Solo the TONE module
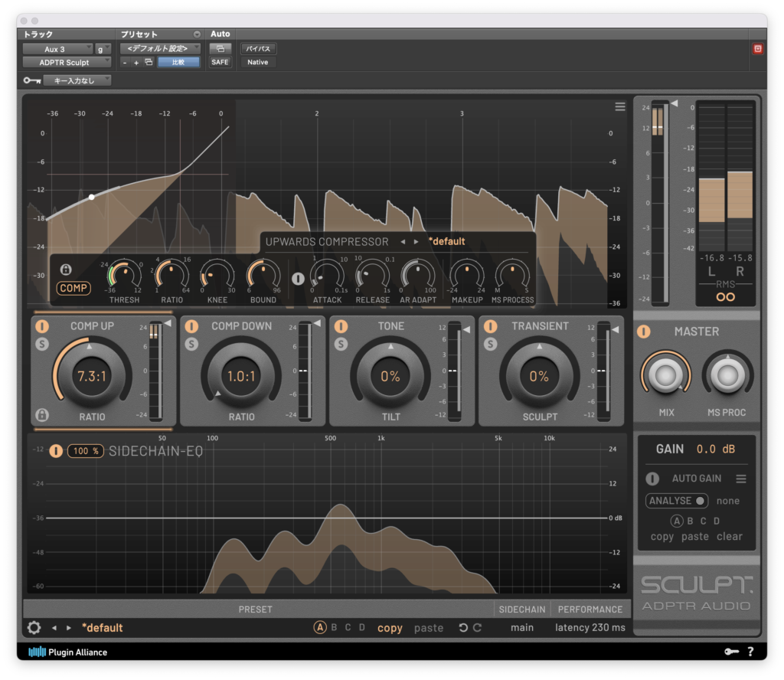This screenshot has height=680, width=784. pos(341,344)
